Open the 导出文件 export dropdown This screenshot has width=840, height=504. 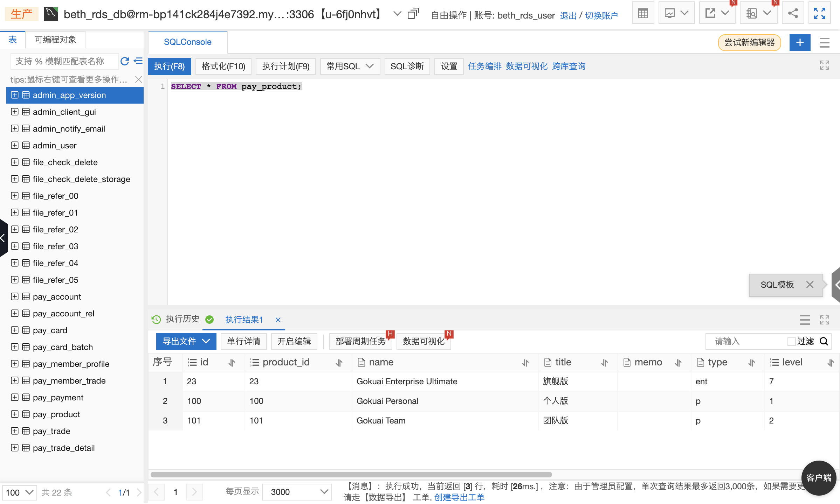coord(186,341)
